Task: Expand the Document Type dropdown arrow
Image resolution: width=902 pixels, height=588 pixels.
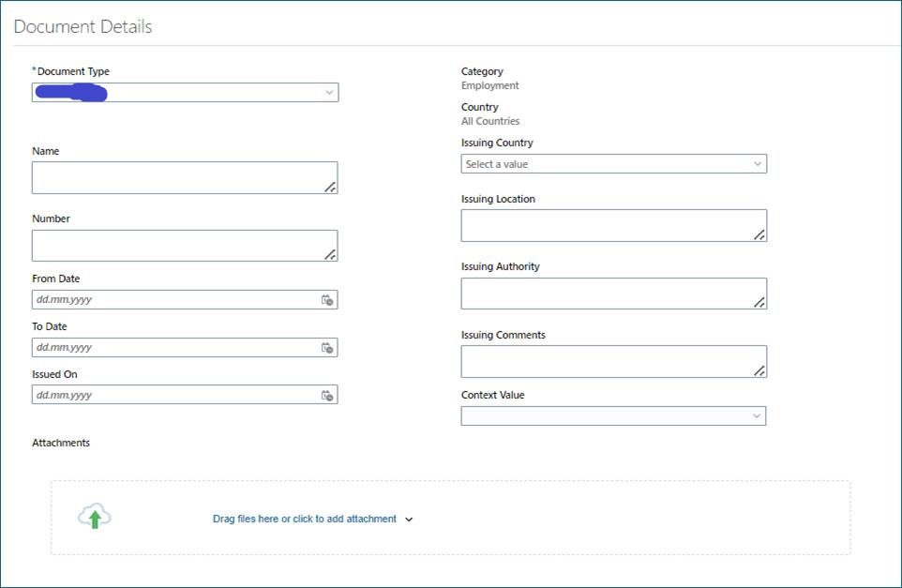Action: [x=329, y=93]
